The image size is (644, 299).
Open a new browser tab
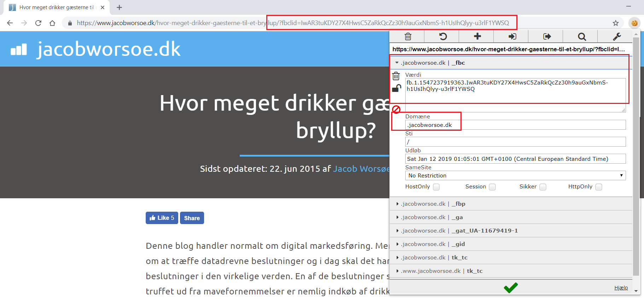(x=120, y=7)
